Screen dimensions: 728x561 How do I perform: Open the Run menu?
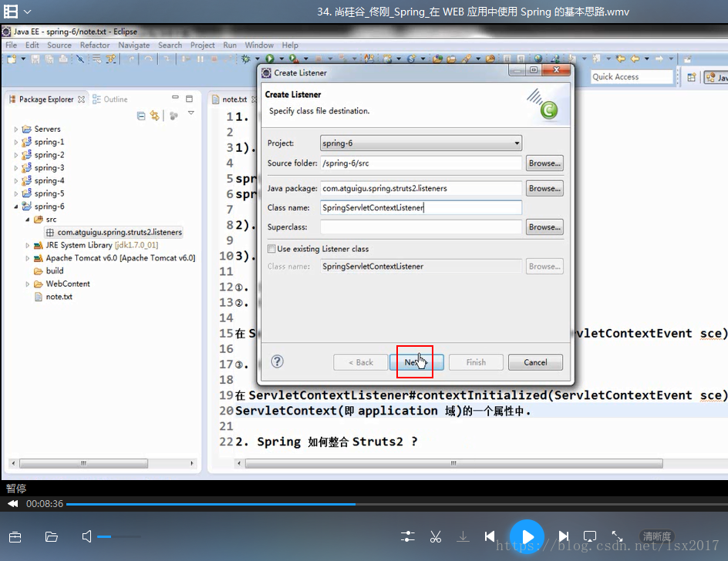230,45
